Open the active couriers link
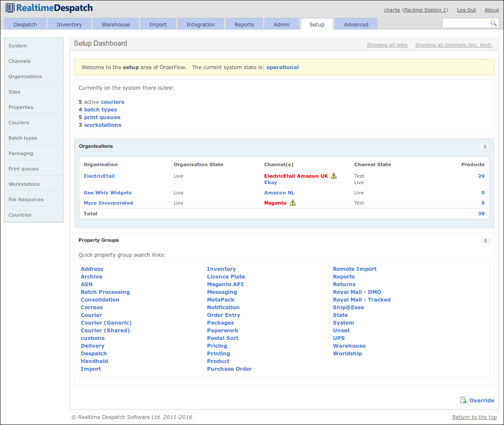This screenshot has height=425, width=504. point(112,102)
